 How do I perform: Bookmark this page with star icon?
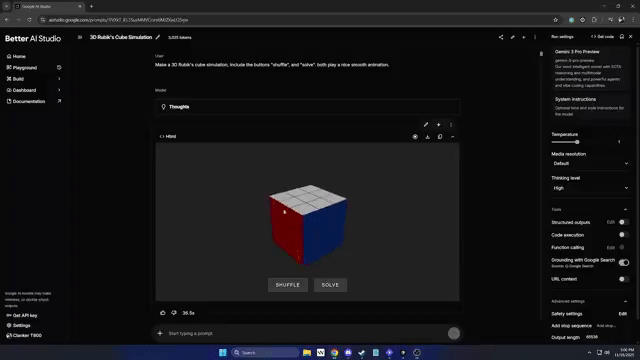(x=556, y=20)
